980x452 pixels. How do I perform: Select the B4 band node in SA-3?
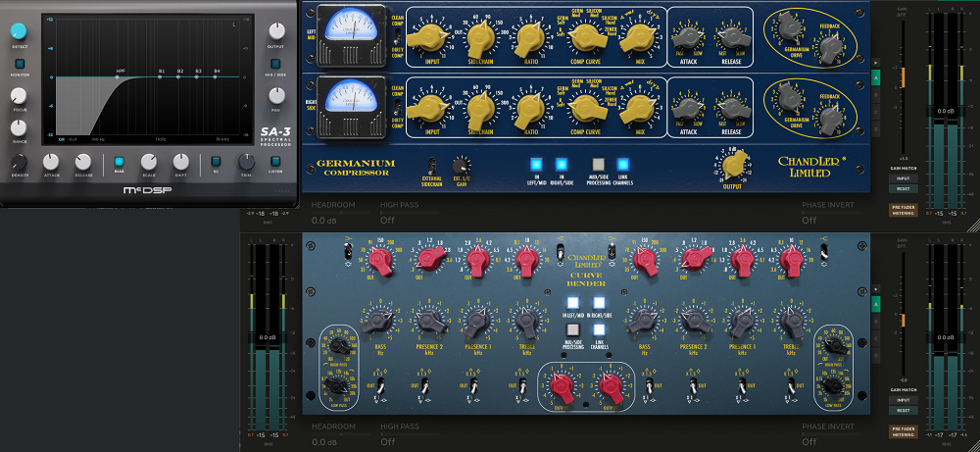click(x=217, y=76)
